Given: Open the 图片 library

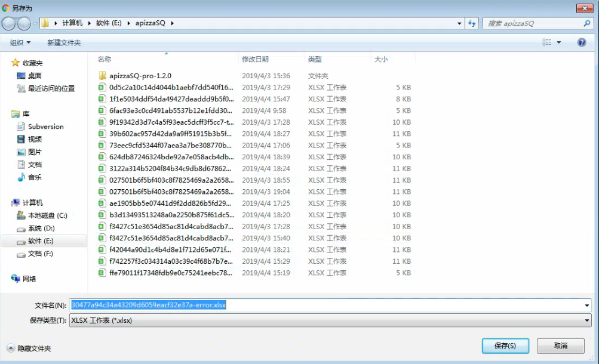Looking at the screenshot, I should pos(30,152).
